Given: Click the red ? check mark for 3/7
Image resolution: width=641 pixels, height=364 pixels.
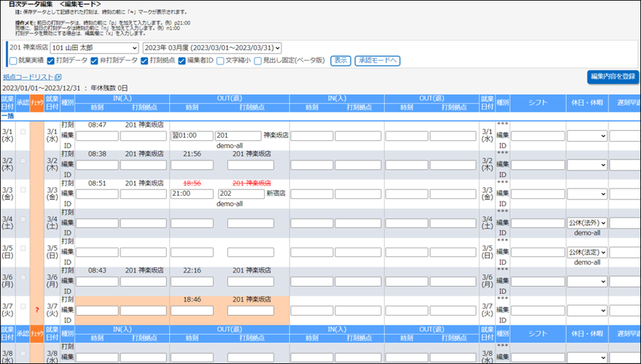Looking at the screenshot, I should [37, 311].
